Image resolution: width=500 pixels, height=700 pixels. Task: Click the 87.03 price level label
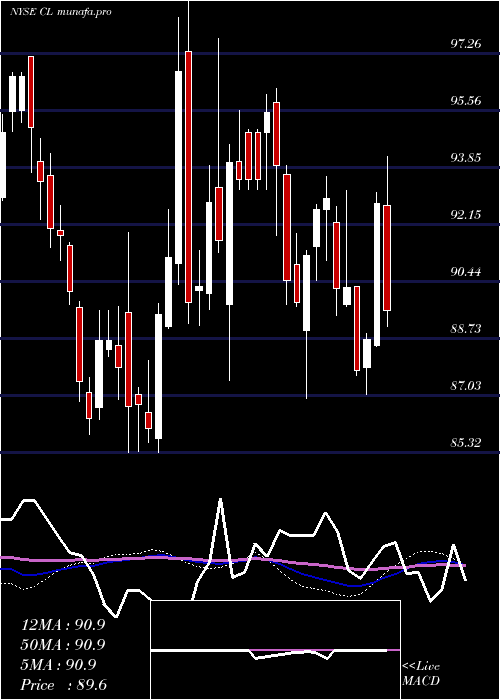coord(467,386)
